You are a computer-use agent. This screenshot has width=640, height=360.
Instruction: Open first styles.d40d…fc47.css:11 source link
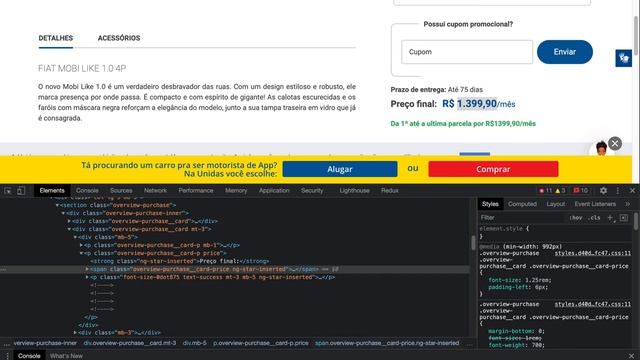pyautogui.click(x=593, y=253)
